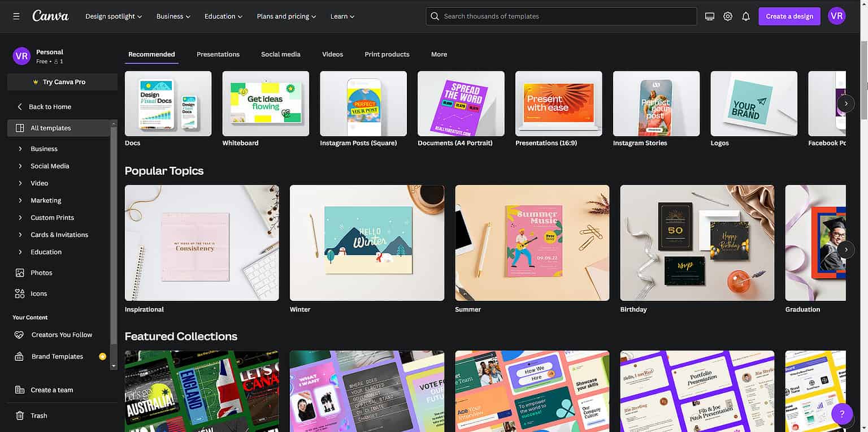The height and width of the screenshot is (432, 868).
Task: Click the settings gear icon
Action: (x=728, y=16)
